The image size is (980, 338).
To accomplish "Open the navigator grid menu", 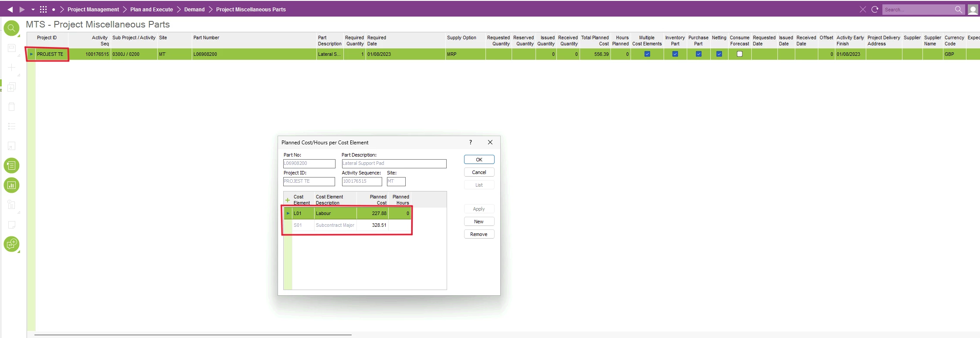I will pyautogui.click(x=43, y=9).
